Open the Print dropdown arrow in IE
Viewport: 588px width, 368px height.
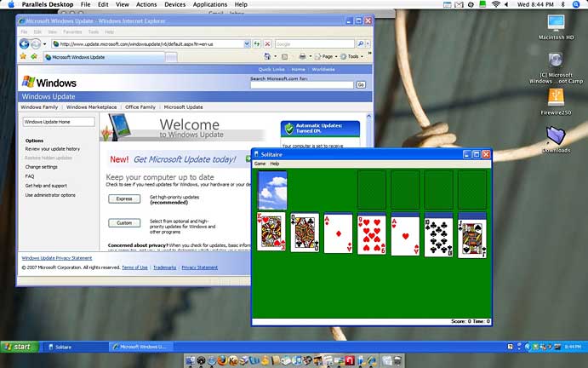(311, 57)
